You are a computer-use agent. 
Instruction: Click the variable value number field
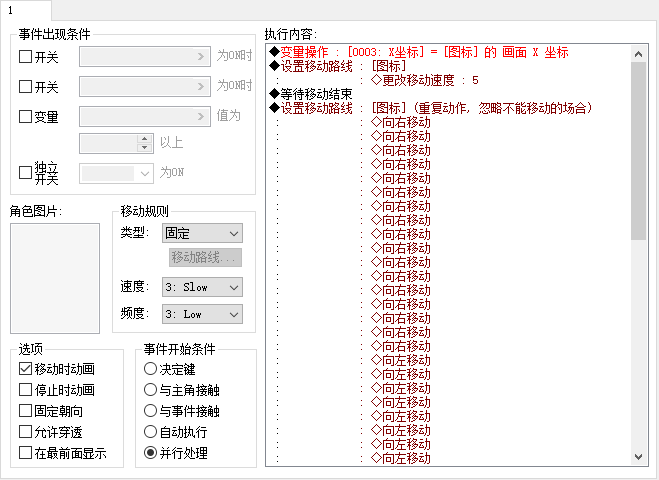click(x=108, y=143)
